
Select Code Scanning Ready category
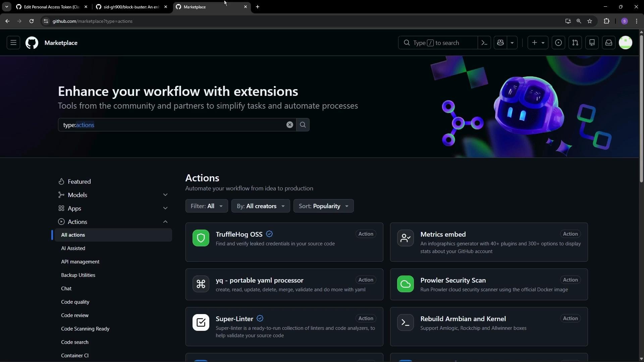[113, 329]
